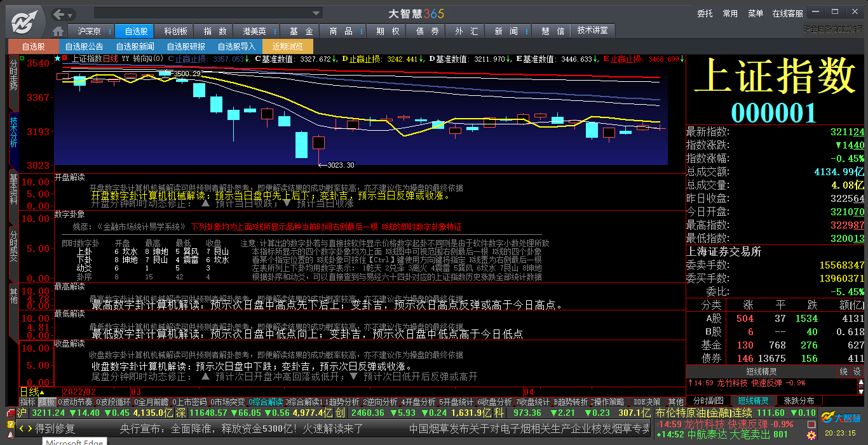Image resolution: width=868 pixels, height=445 pixels.
Task: Open 近期浏览 sub-tab
Action: tap(287, 46)
